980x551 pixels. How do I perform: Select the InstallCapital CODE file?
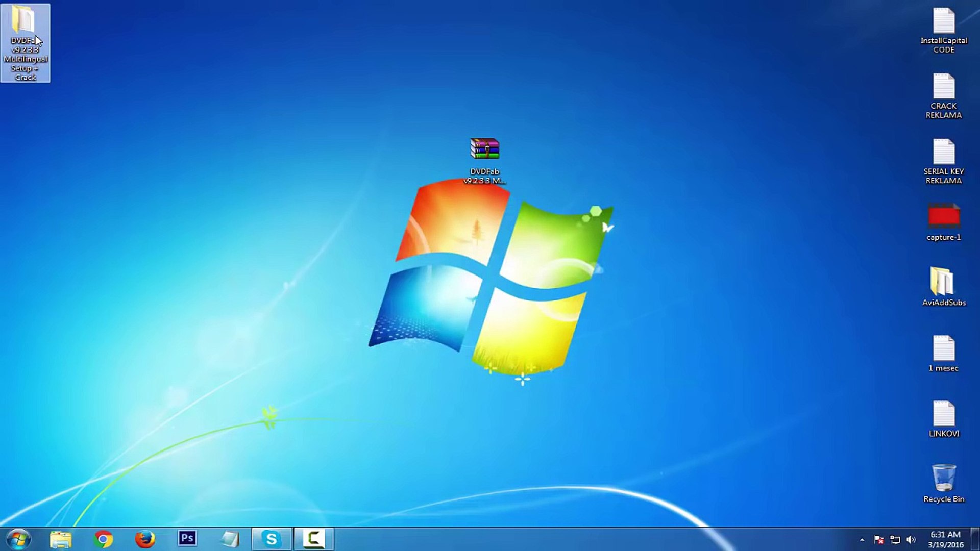pyautogui.click(x=943, y=31)
